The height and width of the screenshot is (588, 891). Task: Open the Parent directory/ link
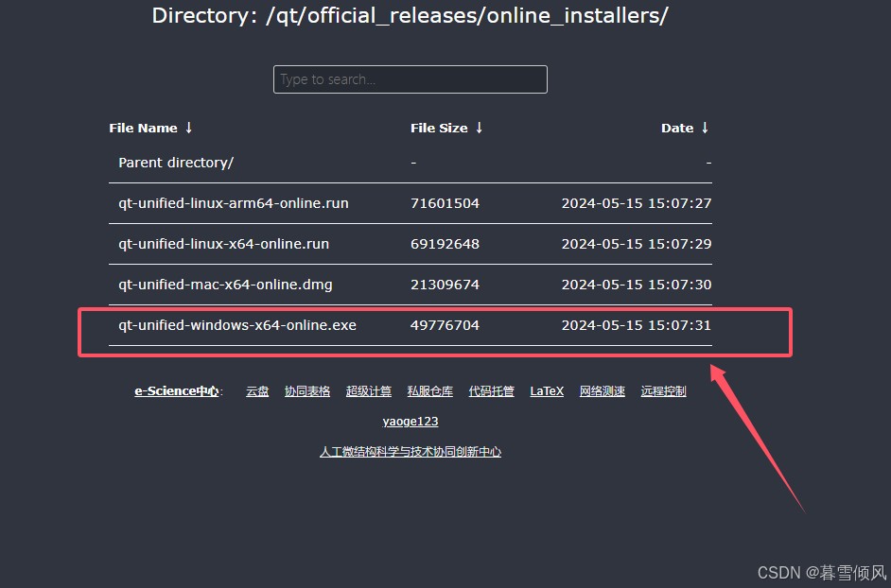[x=176, y=163]
